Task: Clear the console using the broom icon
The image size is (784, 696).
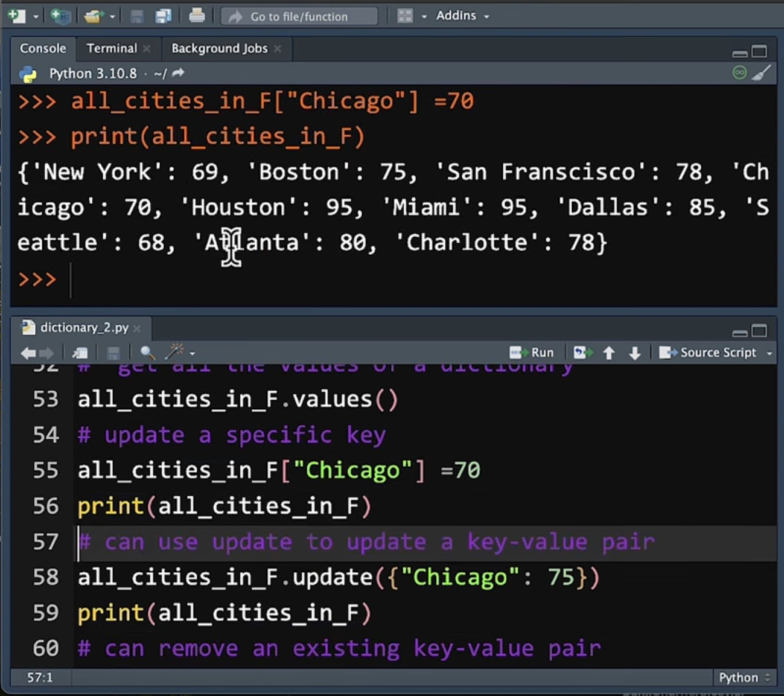Action: coord(763,72)
